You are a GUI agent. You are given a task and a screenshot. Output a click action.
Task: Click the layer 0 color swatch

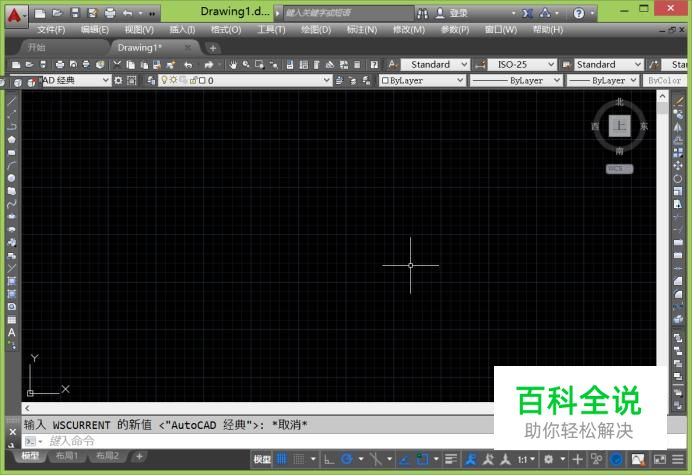point(202,80)
